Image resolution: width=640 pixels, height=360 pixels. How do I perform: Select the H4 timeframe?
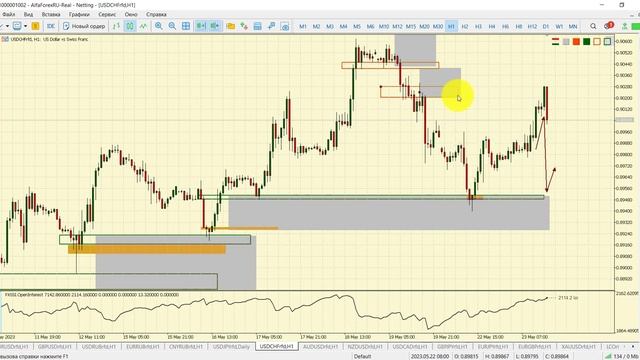coord(491,26)
